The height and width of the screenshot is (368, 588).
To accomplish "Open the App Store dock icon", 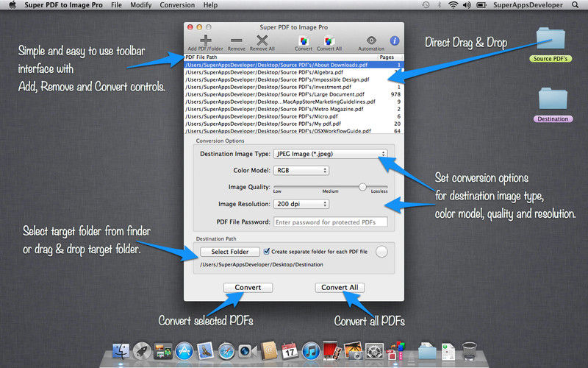I will (184, 352).
